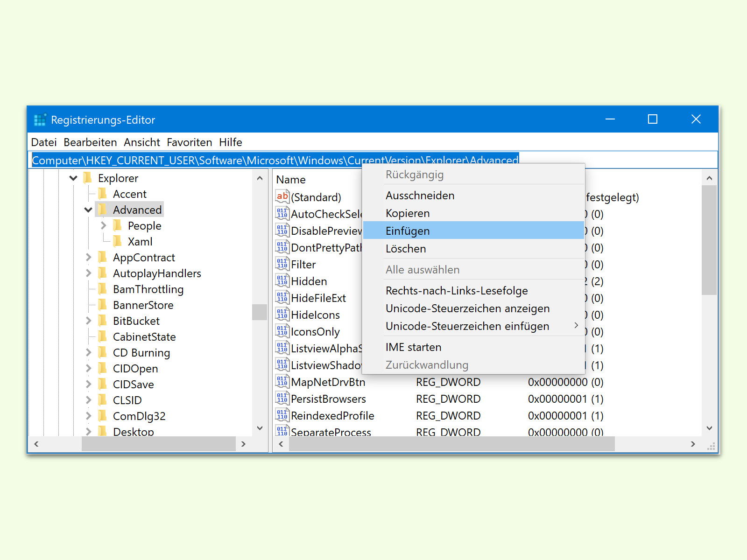This screenshot has height=560, width=747.
Task: Open the Ansicht menu
Action: [142, 142]
